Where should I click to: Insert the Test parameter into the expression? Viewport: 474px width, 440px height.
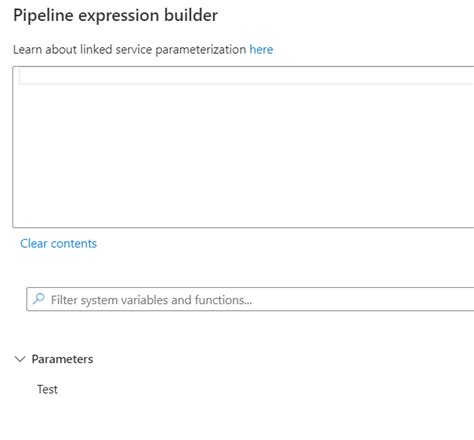(x=47, y=389)
